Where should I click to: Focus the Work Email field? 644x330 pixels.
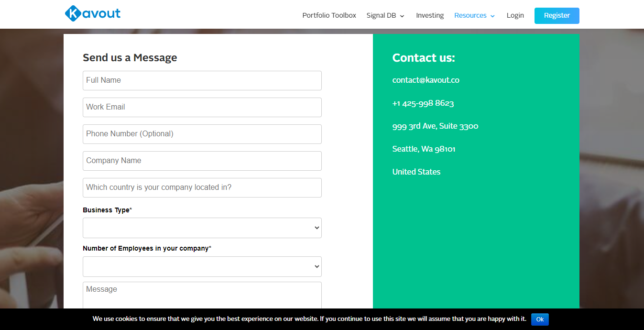[x=202, y=107]
